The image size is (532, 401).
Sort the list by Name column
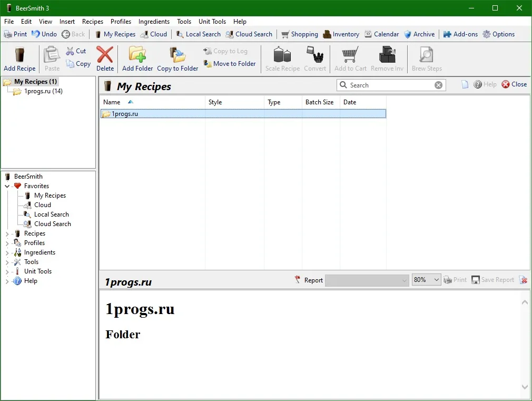pos(152,102)
